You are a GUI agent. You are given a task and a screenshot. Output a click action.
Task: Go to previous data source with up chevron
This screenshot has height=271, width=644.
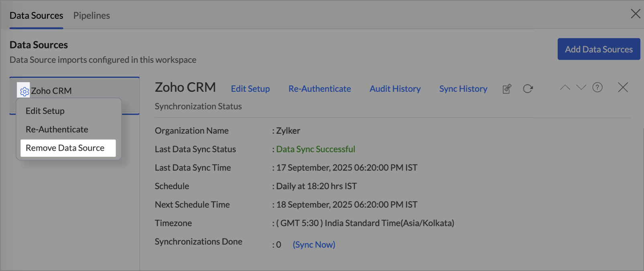565,87
